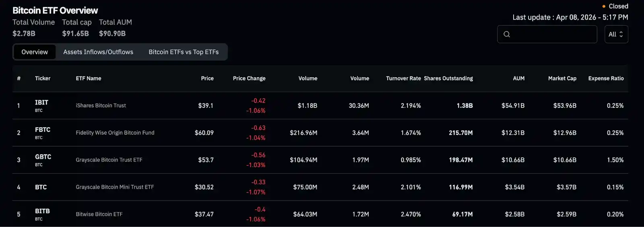Viewport: 644px width, 227px height.
Task: Sort by the Shares Outstanding column header
Action: [x=448, y=78]
